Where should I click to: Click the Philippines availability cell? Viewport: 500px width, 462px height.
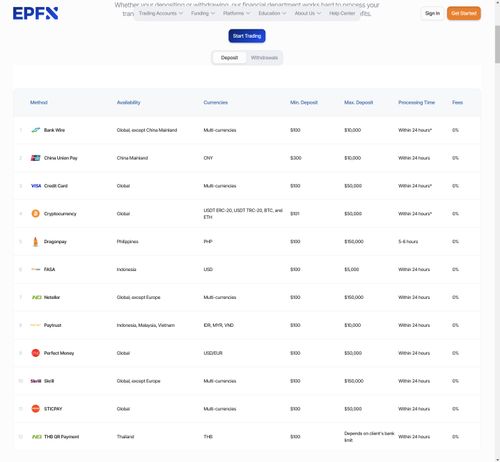pyautogui.click(x=128, y=242)
